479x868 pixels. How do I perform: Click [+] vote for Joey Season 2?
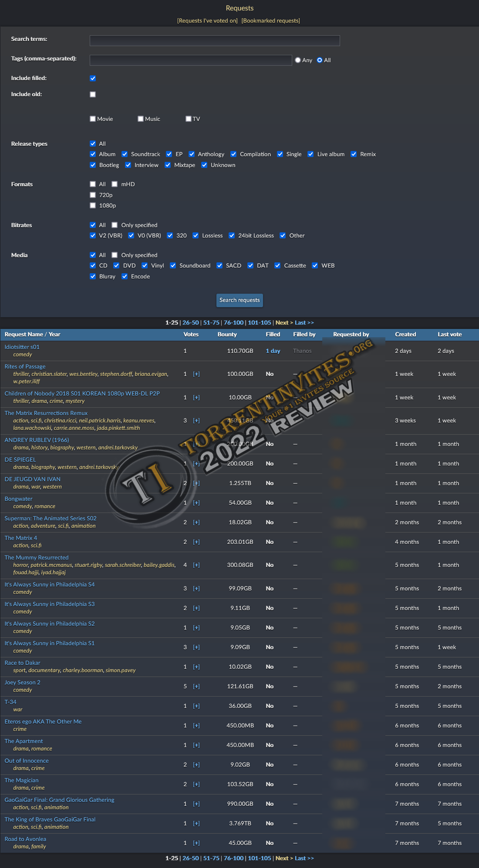point(196,687)
